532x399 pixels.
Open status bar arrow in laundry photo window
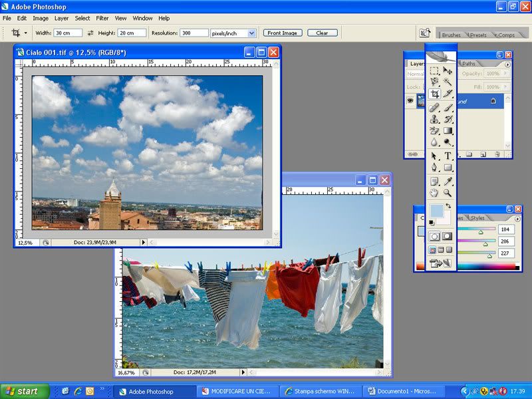(243, 372)
